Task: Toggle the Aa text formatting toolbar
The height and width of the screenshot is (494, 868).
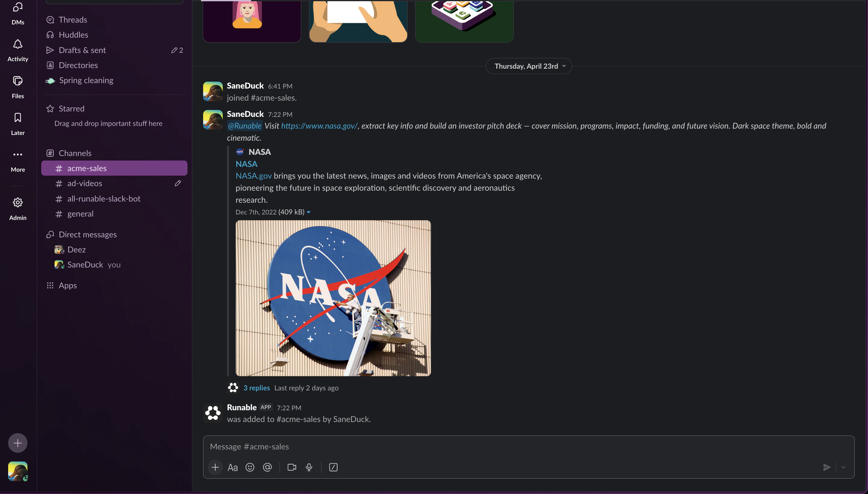Action: [233, 467]
